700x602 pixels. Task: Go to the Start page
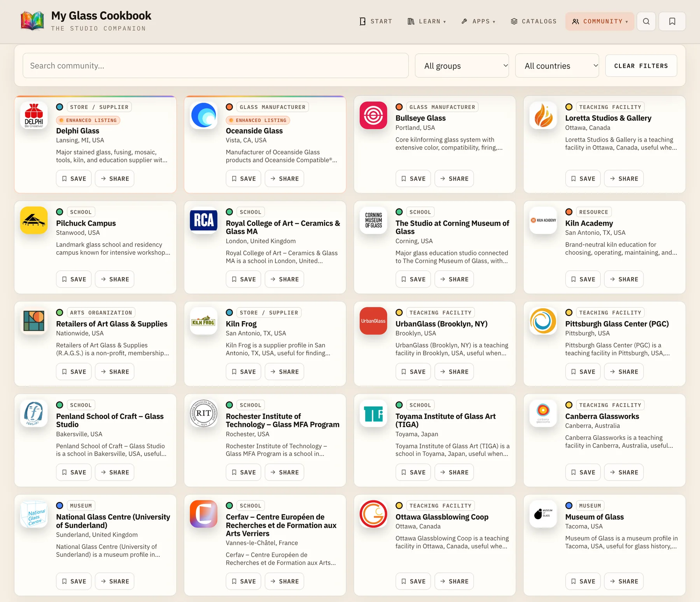(376, 21)
